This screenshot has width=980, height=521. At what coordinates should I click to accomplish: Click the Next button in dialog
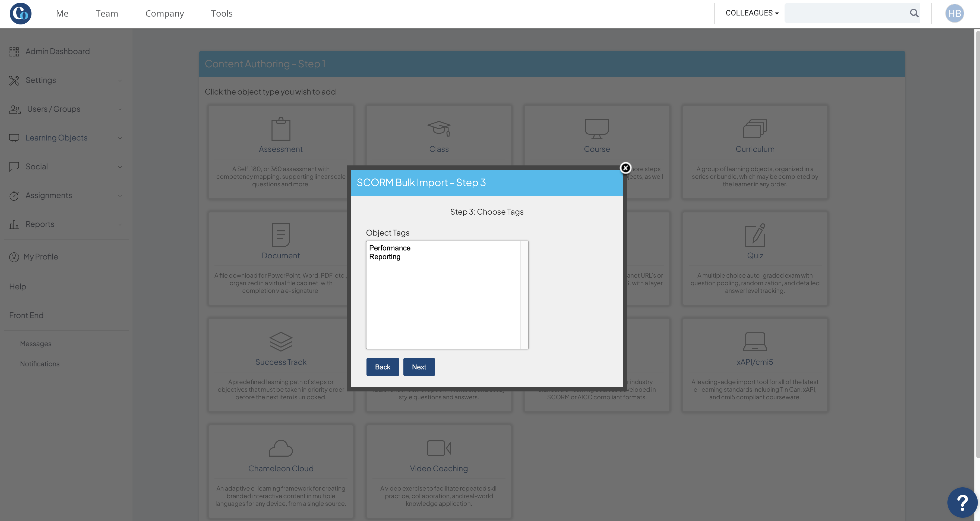point(419,367)
